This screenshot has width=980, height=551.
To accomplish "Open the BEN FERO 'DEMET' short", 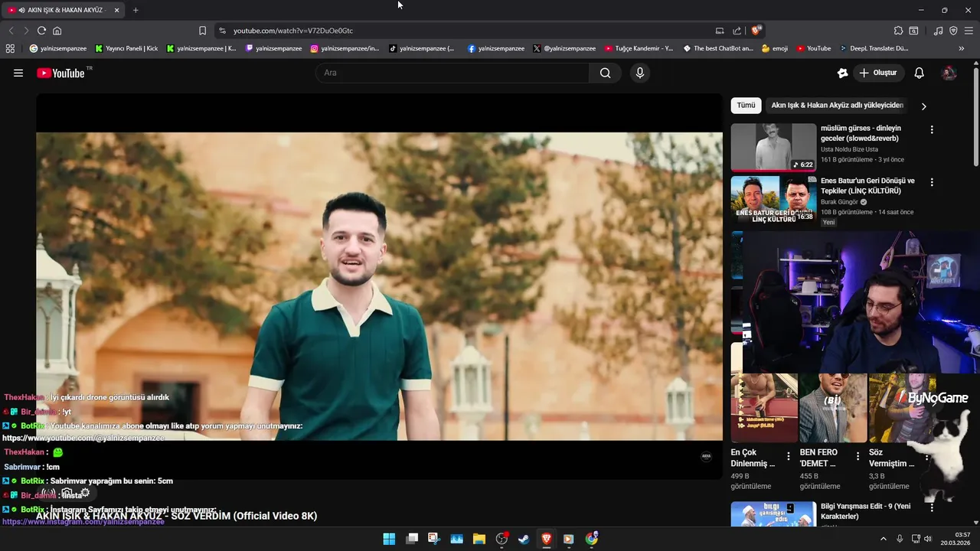I will 833,408.
